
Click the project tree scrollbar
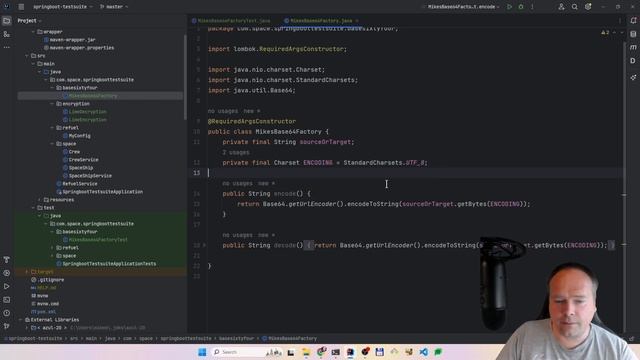[x=185, y=78]
